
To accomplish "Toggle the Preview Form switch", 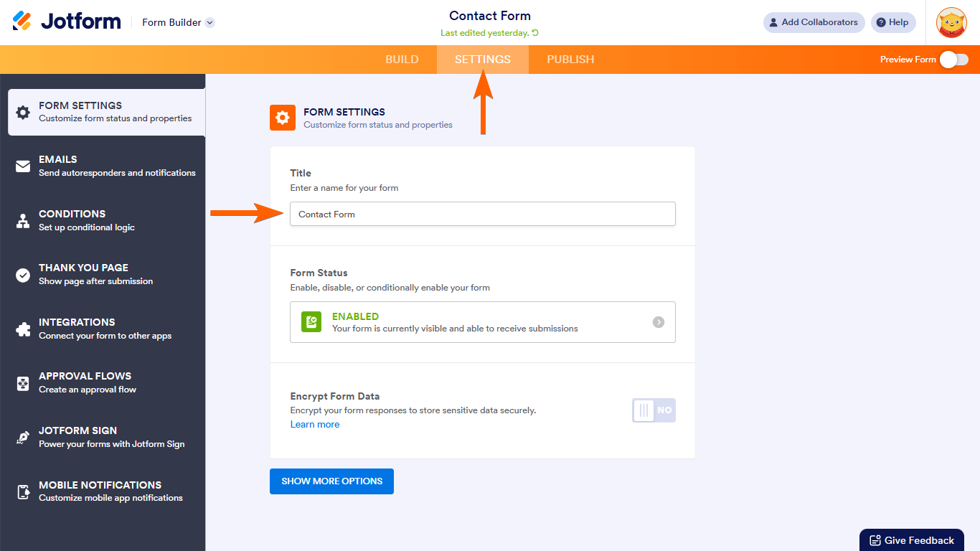I will pos(954,60).
